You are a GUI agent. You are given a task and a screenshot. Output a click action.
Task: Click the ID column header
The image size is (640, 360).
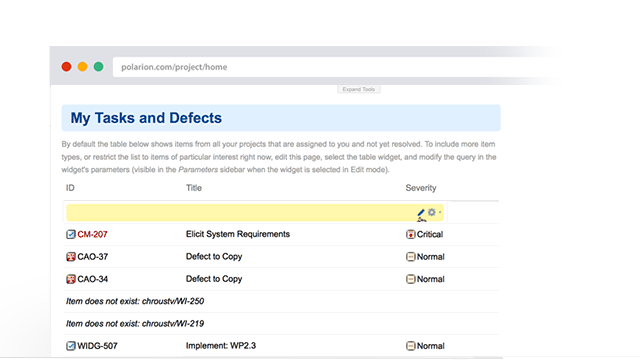point(70,188)
